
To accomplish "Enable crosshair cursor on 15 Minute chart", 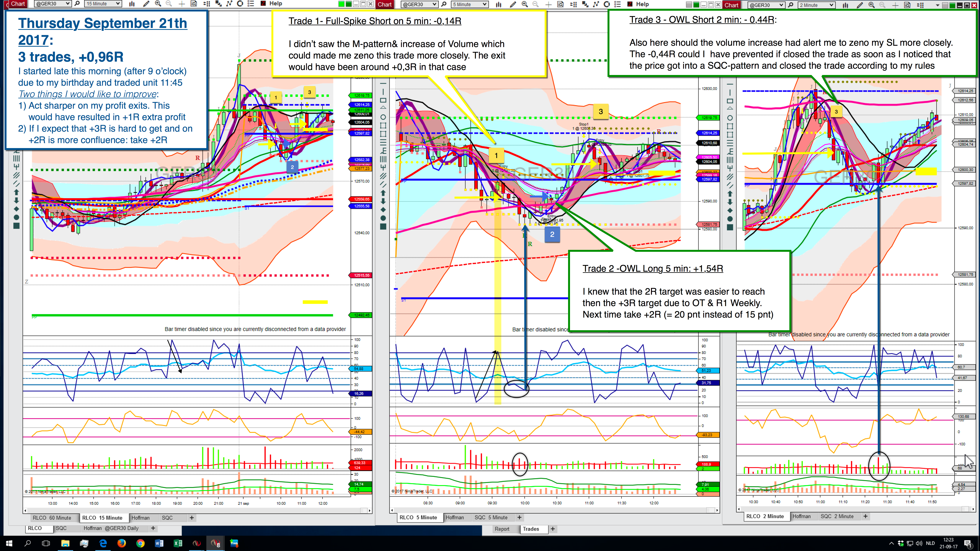I will (x=182, y=4).
